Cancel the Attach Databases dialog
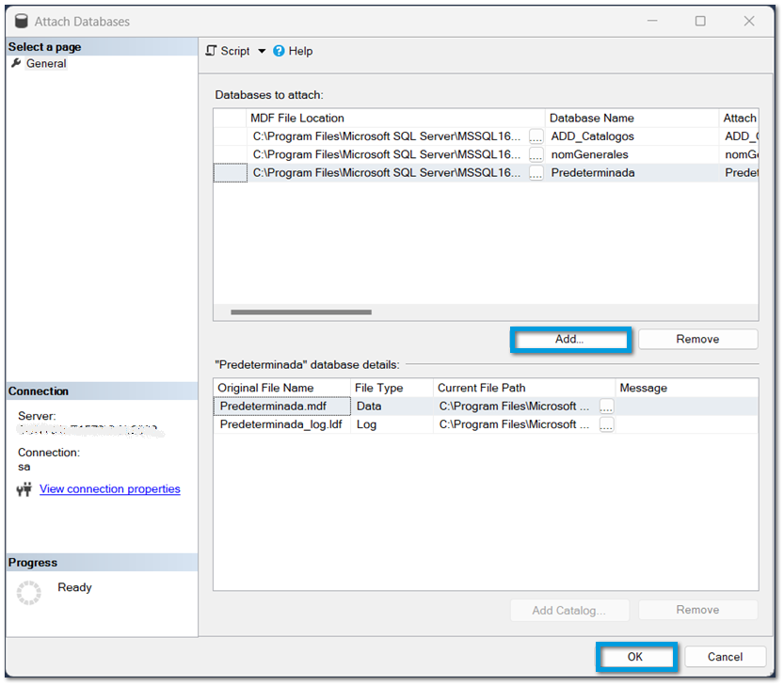The width and height of the screenshot is (784, 686). click(725, 657)
